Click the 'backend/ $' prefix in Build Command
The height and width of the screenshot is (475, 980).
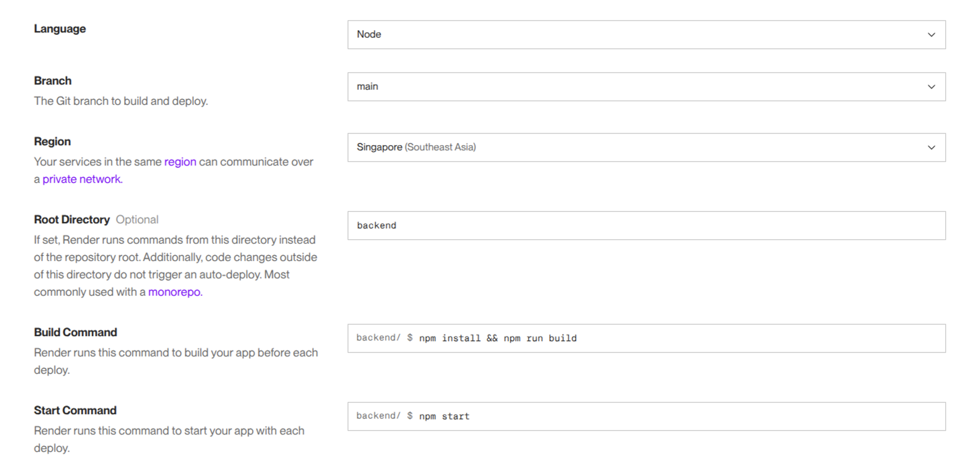(x=384, y=338)
